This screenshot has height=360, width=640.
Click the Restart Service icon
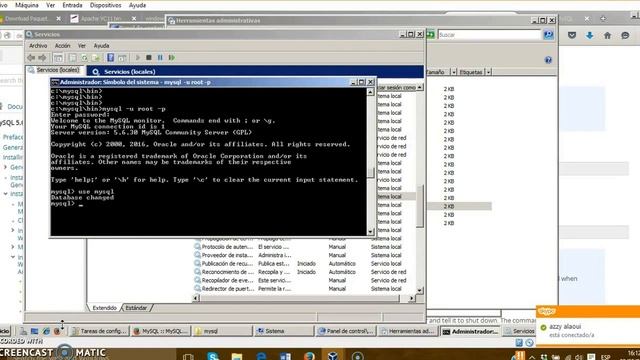pos(172,58)
